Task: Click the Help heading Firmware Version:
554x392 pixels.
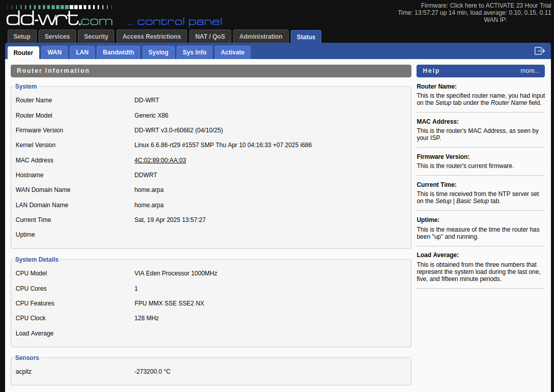Action: coord(443,157)
